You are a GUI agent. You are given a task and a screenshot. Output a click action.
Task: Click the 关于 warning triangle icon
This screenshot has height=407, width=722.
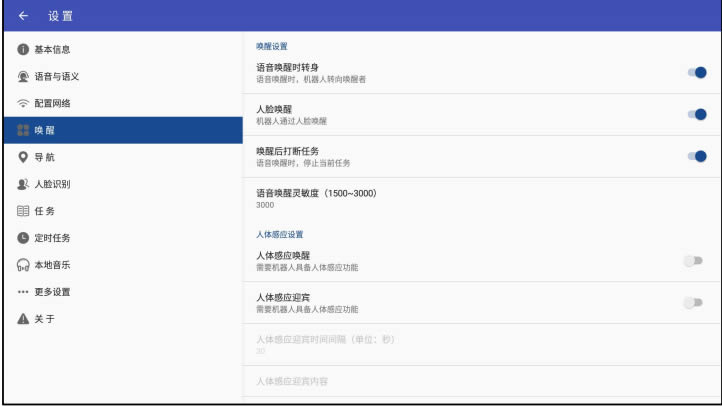coord(23,319)
